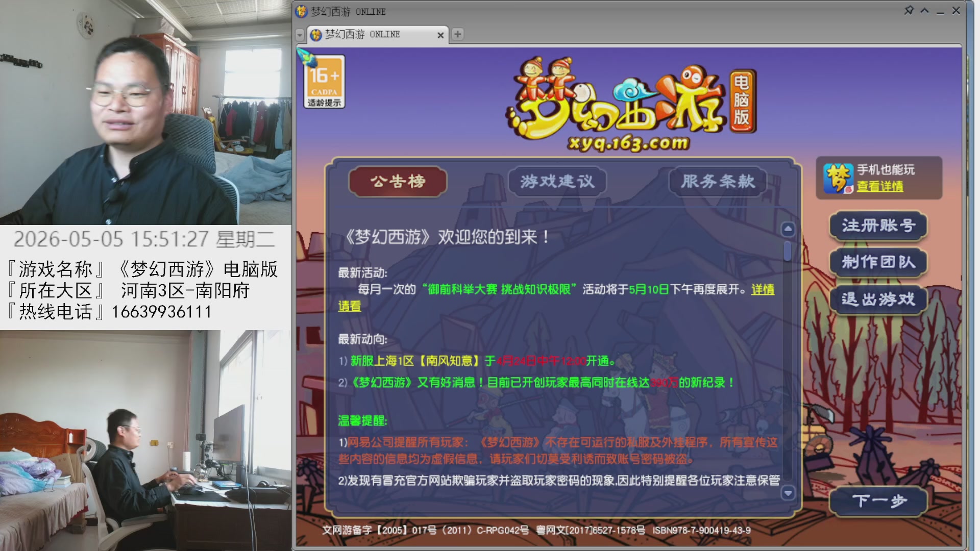980x551 pixels.
Task: Click the pin icon in title bar
Action: pos(909,10)
